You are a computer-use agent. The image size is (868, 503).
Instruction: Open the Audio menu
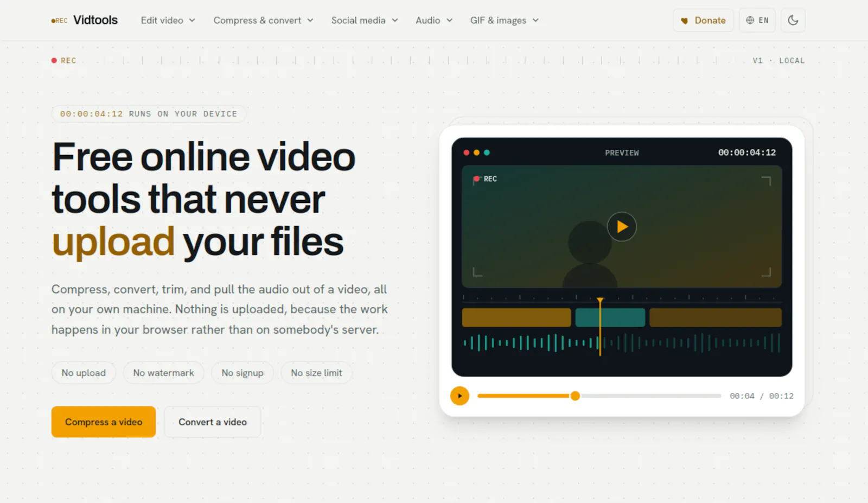[x=434, y=20]
